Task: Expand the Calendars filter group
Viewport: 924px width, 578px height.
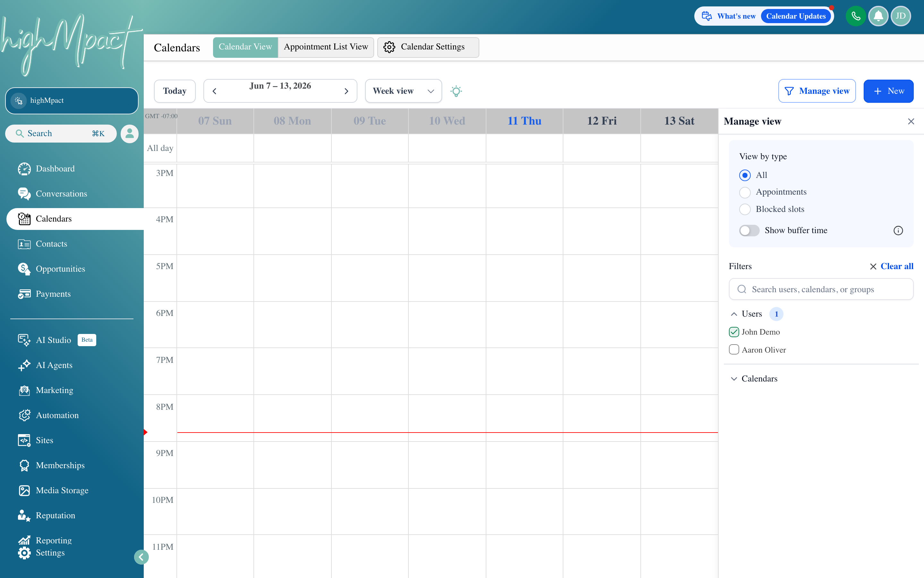Action: (734, 379)
